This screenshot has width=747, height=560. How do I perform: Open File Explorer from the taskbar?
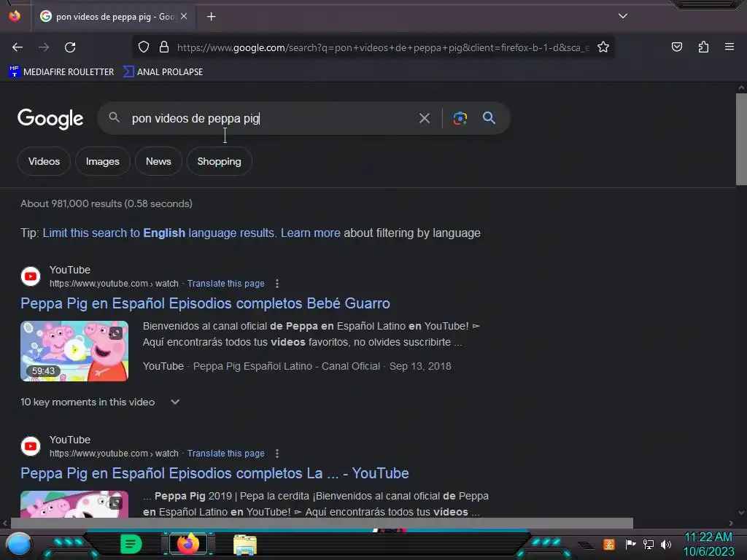pos(245,545)
